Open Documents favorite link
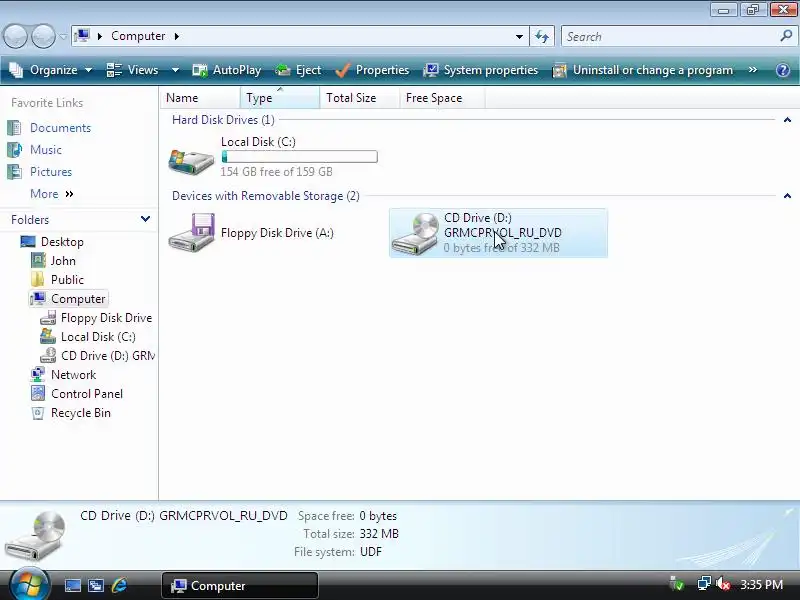 [x=60, y=128]
